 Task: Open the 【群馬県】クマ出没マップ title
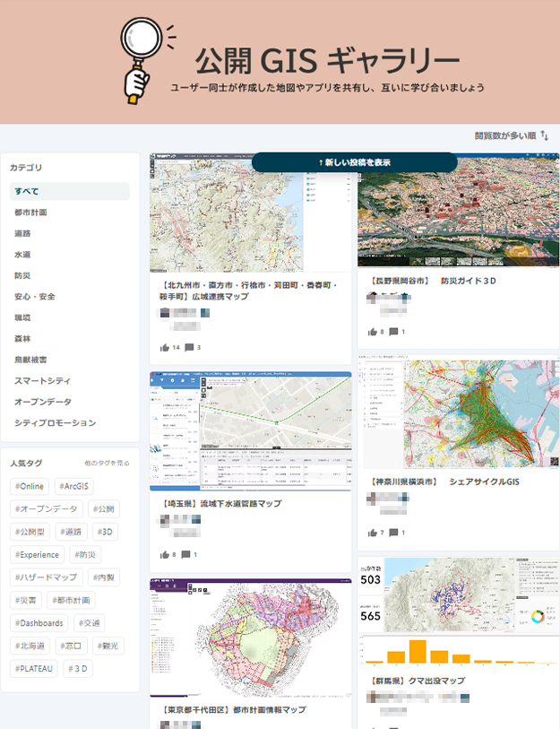(418, 681)
